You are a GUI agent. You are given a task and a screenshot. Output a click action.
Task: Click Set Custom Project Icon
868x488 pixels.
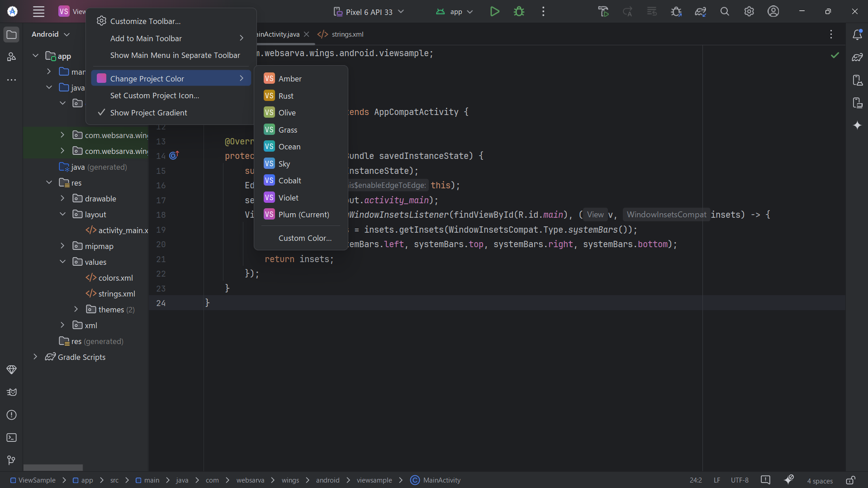pyautogui.click(x=154, y=96)
